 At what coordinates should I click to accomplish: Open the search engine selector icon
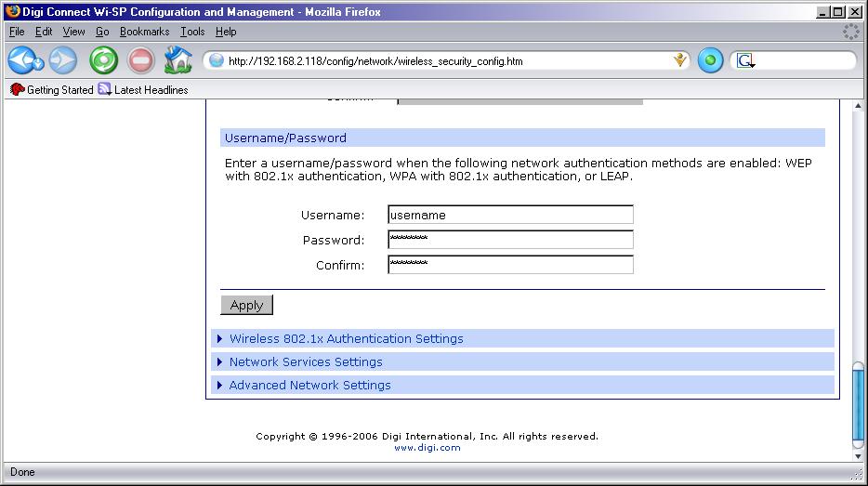(745, 61)
